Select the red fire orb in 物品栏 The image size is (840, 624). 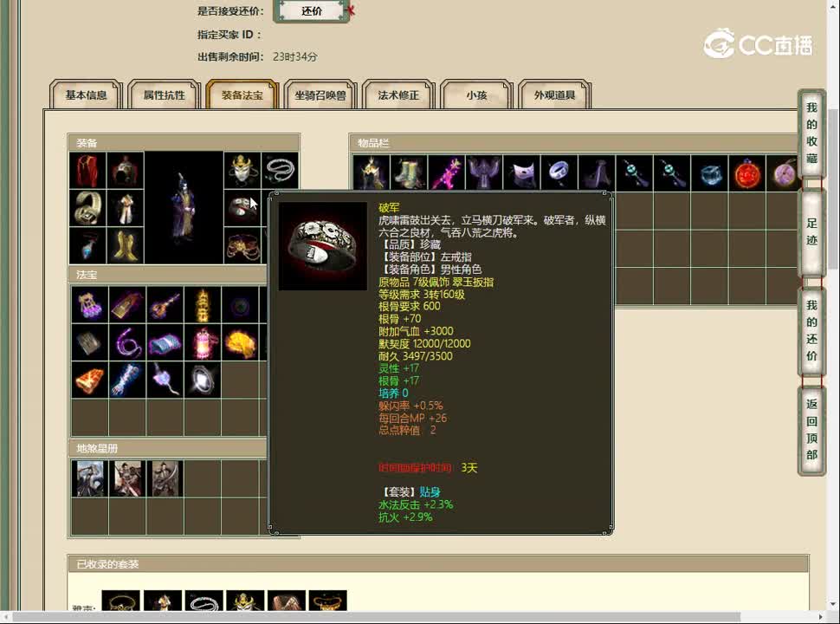[746, 173]
